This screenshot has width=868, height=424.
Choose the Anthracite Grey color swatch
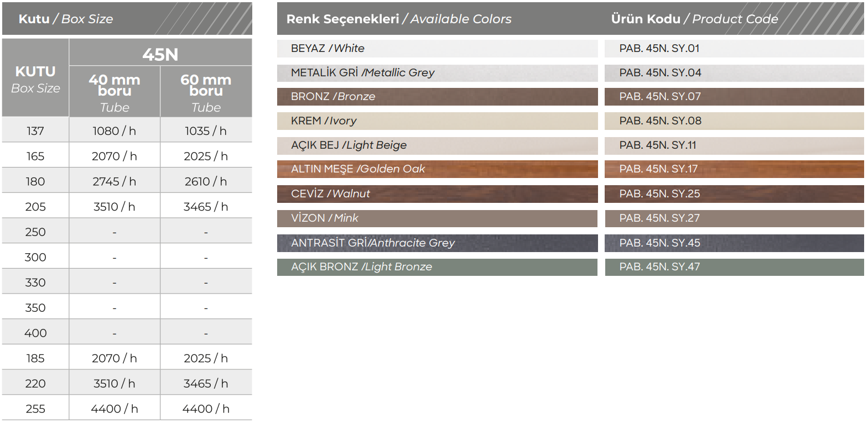[437, 243]
